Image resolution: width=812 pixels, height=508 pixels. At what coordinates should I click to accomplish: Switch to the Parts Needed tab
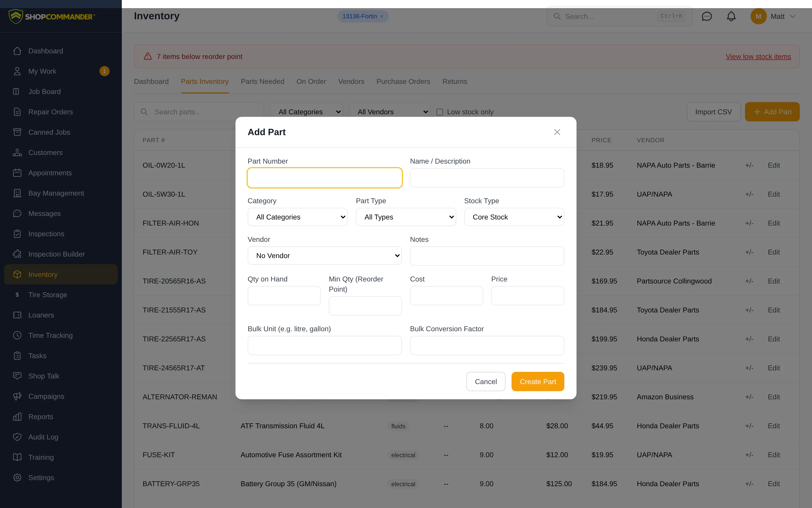coord(262,81)
